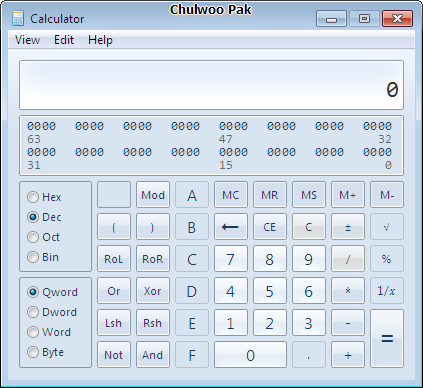Viewport: 423px width, 388px height.
Task: Click the digit 5 button
Action: 270,291
